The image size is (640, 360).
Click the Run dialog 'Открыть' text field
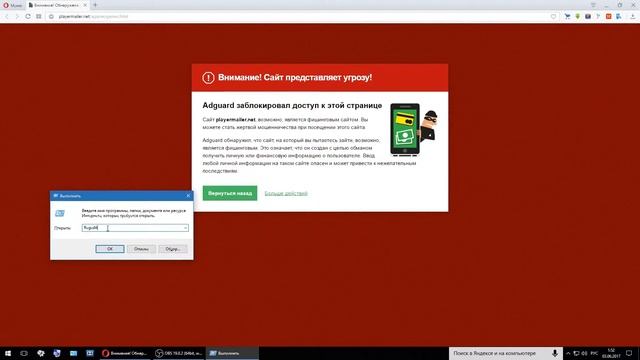(135, 228)
